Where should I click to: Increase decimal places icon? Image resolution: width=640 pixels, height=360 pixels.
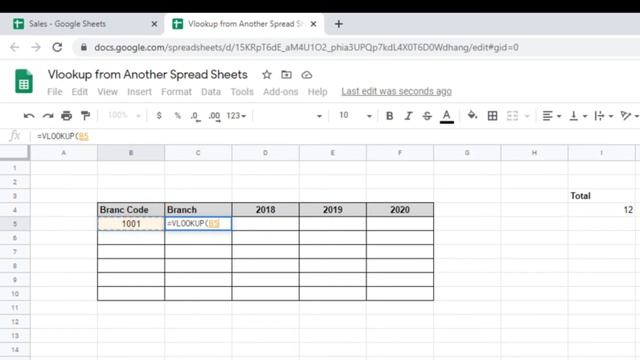pos(214,116)
